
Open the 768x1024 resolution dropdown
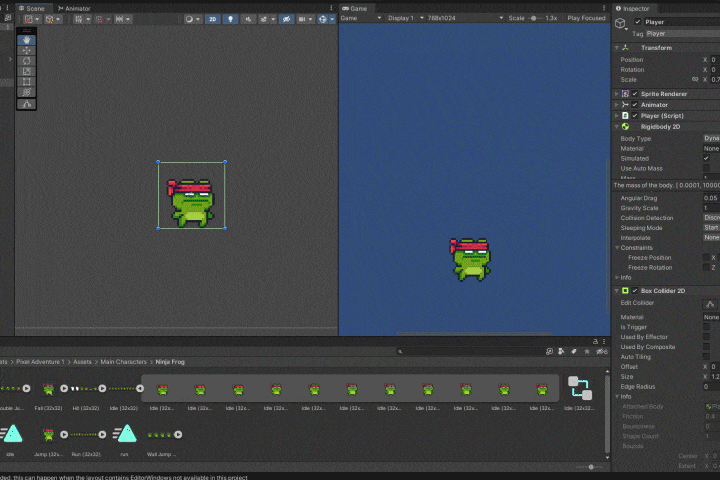tap(465, 18)
